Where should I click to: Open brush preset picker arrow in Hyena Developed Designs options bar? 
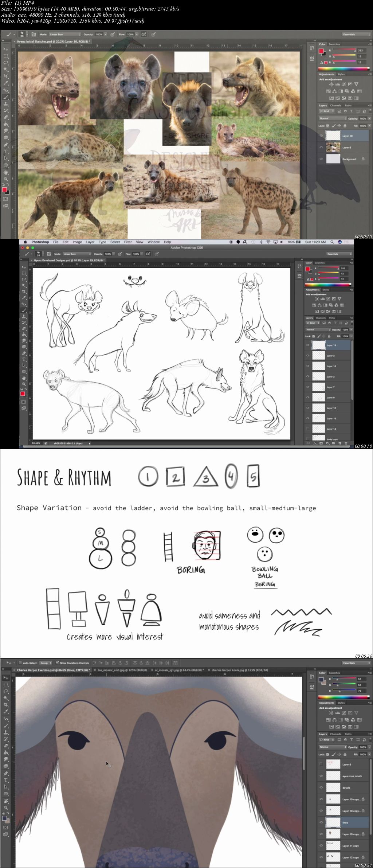point(43,254)
